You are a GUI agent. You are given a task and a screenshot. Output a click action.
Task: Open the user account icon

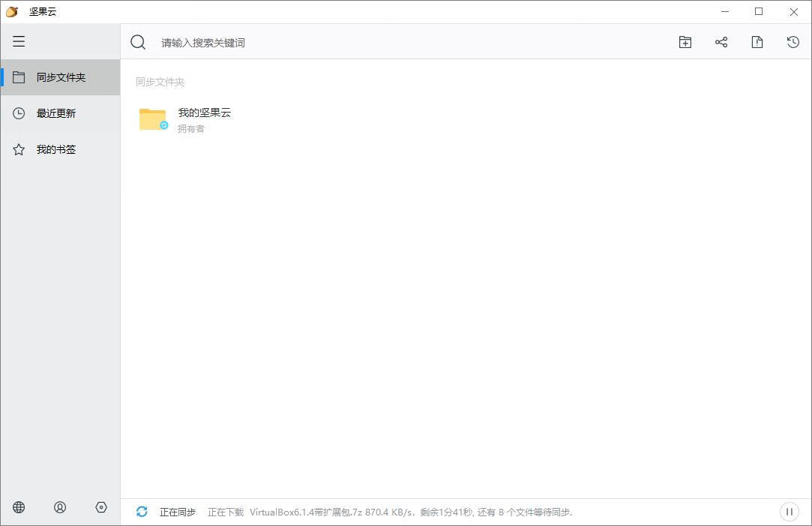pos(60,507)
